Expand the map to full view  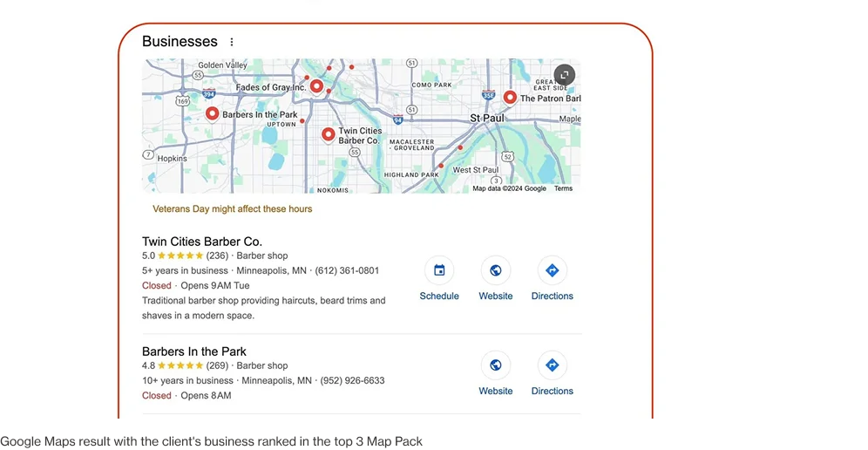(x=565, y=75)
